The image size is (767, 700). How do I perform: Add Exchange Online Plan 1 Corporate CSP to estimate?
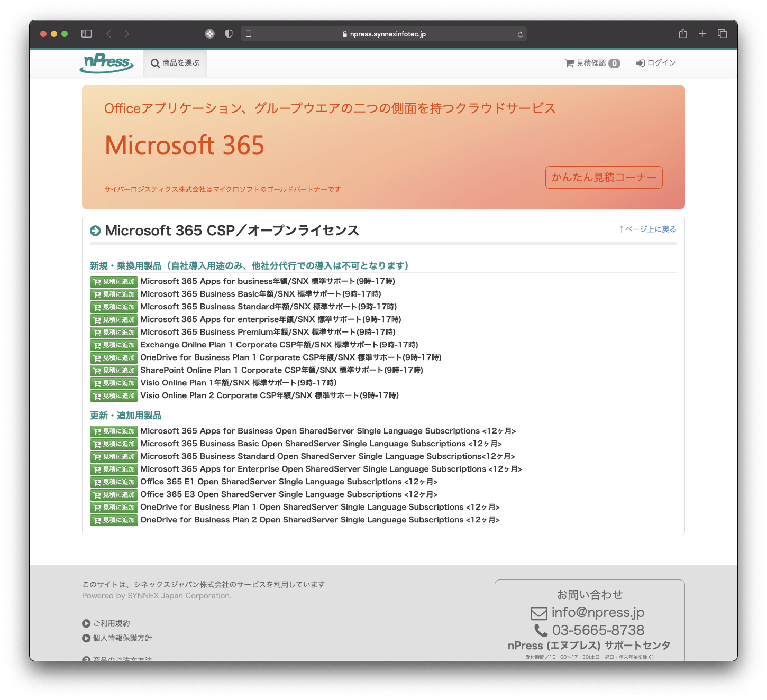coord(114,345)
